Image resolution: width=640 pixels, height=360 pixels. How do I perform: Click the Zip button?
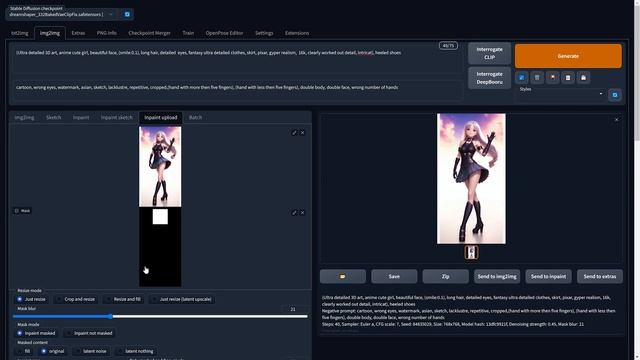click(445, 276)
